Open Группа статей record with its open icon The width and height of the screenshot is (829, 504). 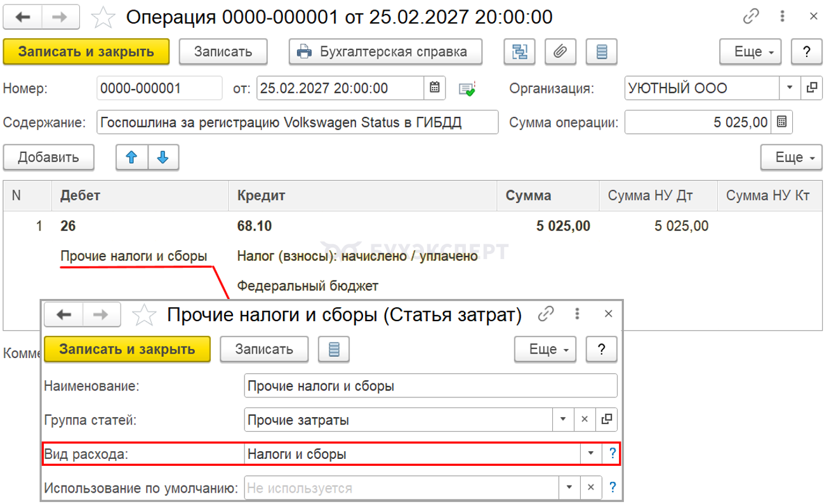pyautogui.click(x=606, y=420)
